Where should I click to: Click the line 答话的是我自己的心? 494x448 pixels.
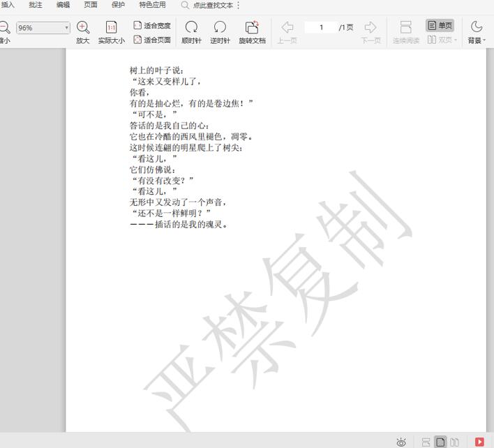[169, 126]
